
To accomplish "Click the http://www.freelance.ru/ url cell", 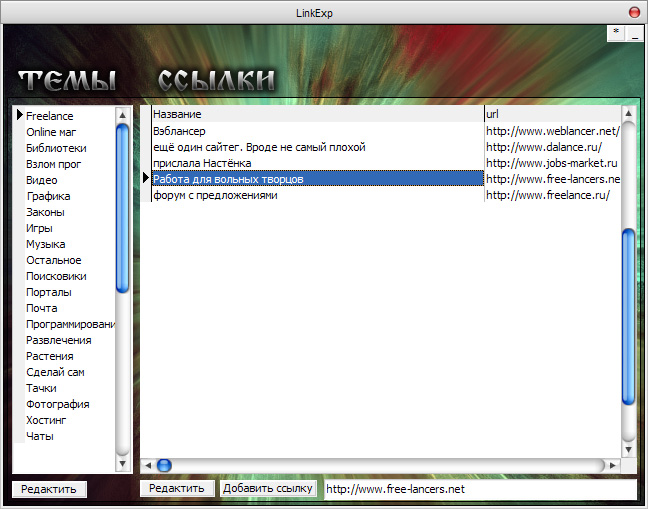I will point(553,195).
